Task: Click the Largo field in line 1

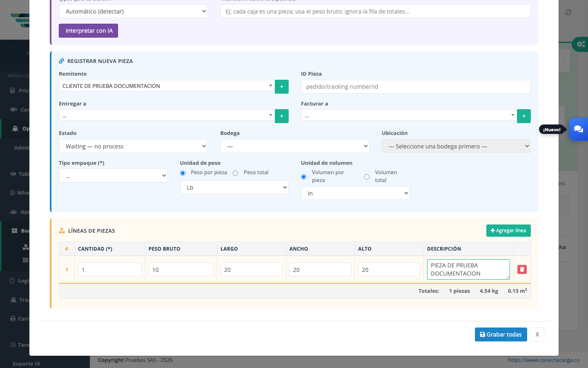Action: pos(252,269)
